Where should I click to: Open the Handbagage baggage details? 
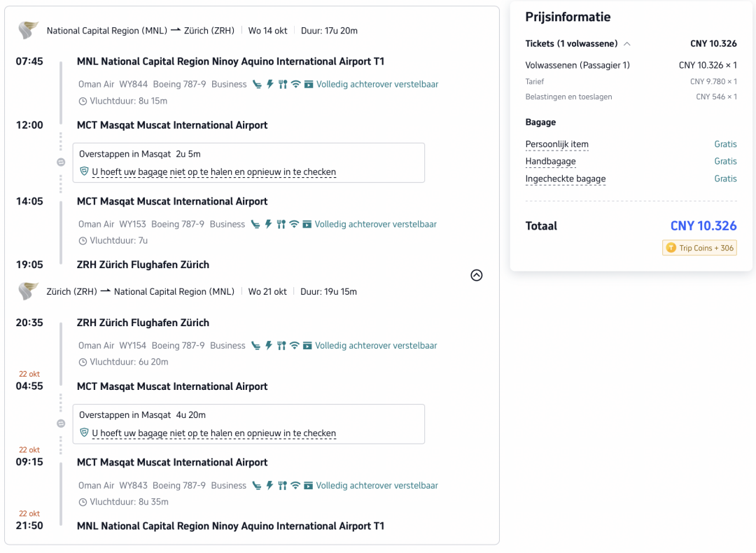click(x=551, y=161)
